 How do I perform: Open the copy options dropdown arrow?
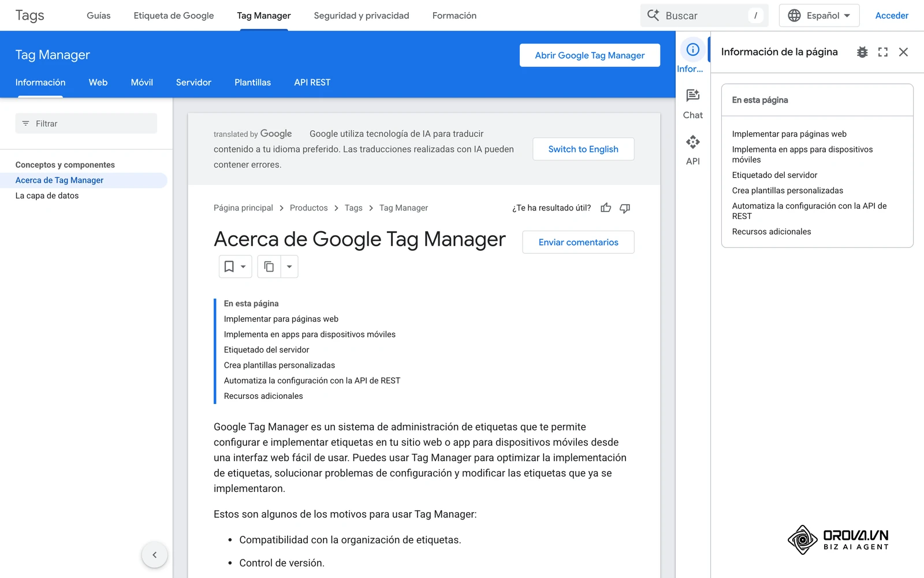[289, 266]
